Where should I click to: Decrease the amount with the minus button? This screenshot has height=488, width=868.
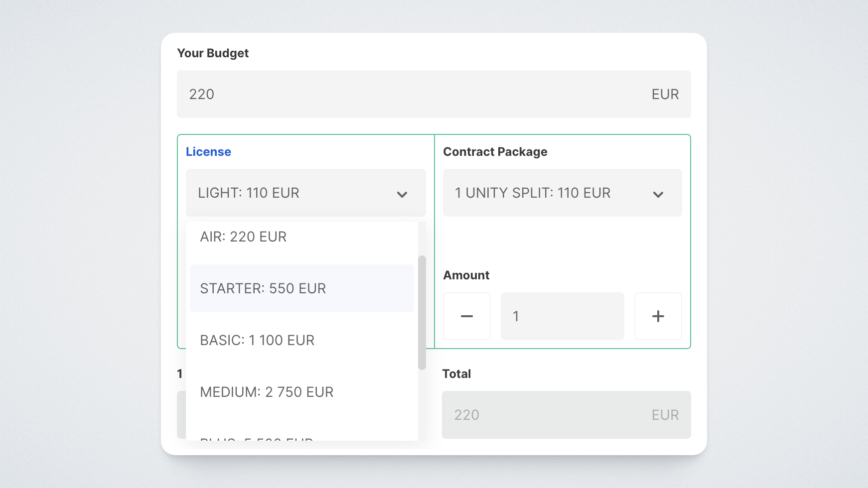coord(466,316)
